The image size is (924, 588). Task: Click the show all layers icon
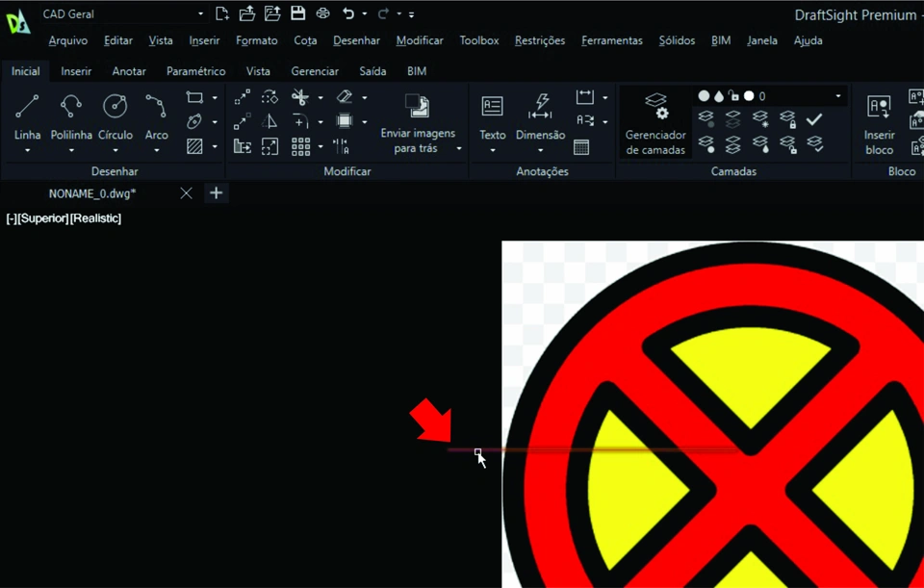[x=706, y=143]
